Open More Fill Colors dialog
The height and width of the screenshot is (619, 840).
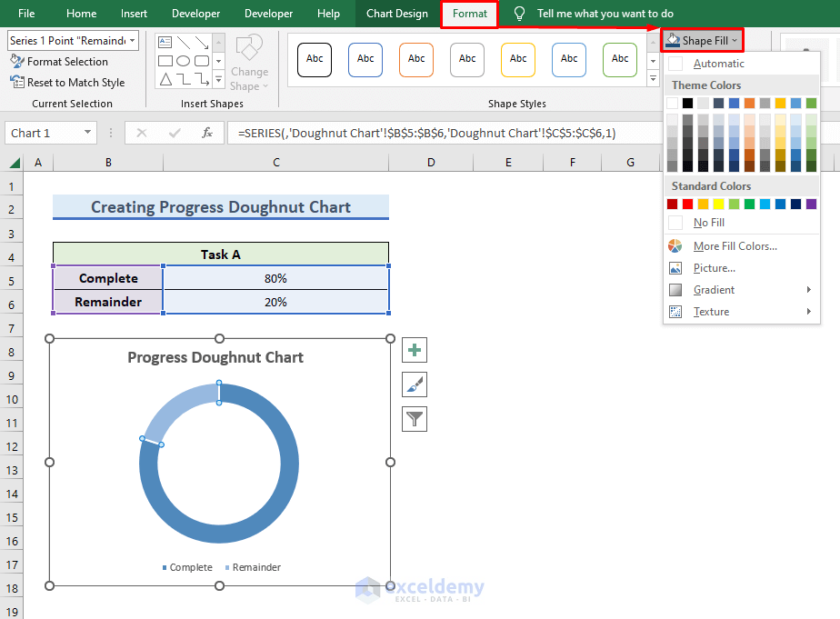click(x=735, y=245)
